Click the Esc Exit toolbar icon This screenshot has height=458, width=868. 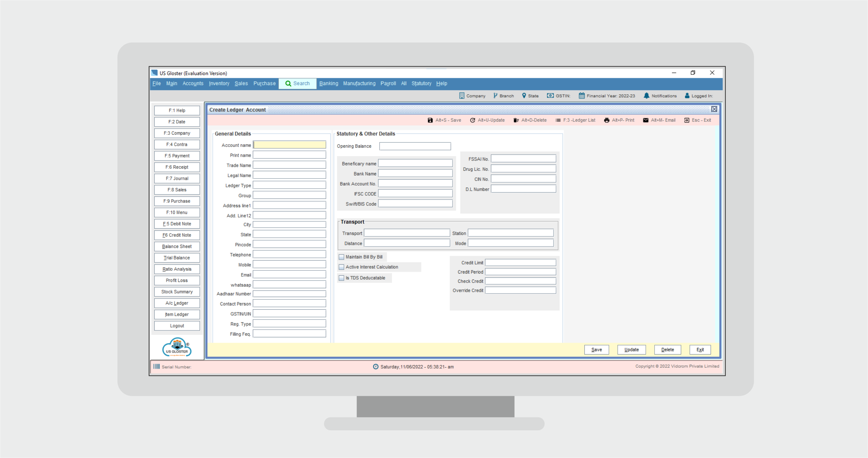(x=686, y=120)
